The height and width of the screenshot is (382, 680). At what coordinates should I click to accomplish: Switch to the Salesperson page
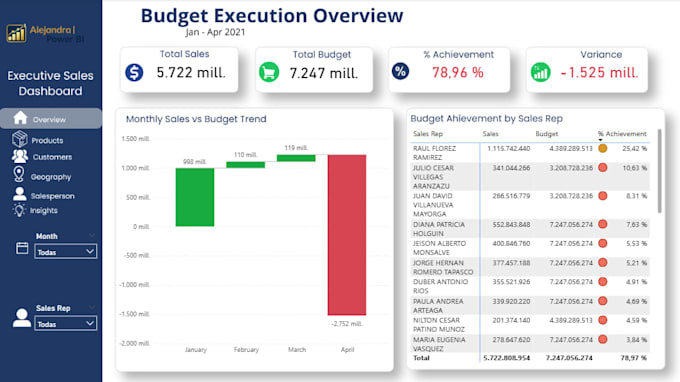[x=52, y=196]
